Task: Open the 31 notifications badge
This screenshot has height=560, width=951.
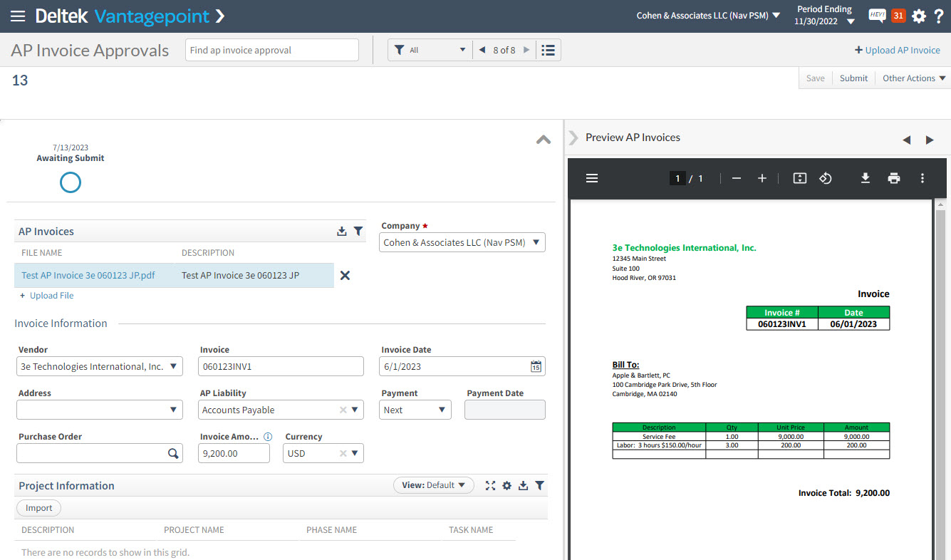Action: click(x=898, y=16)
